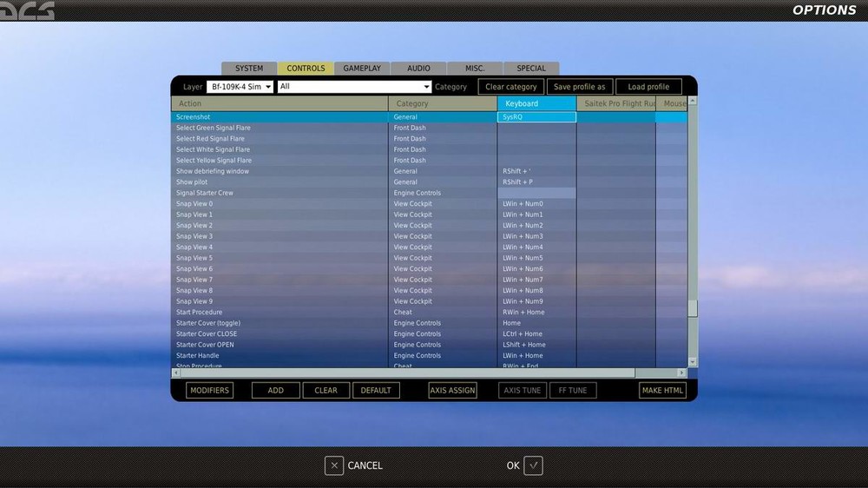Click the horizontal scrollbar right arrow
This screenshot has width=868, height=488.
682,373
